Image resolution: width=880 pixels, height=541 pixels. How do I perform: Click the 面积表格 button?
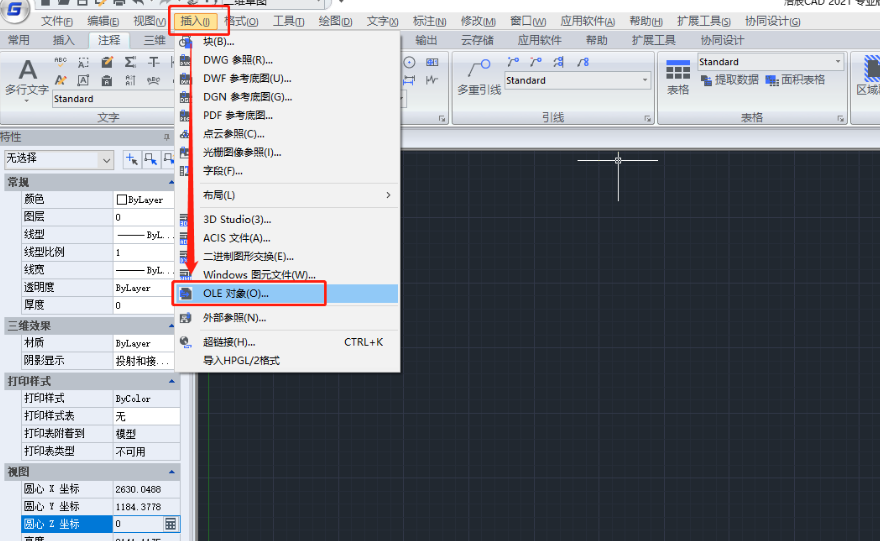(x=796, y=80)
